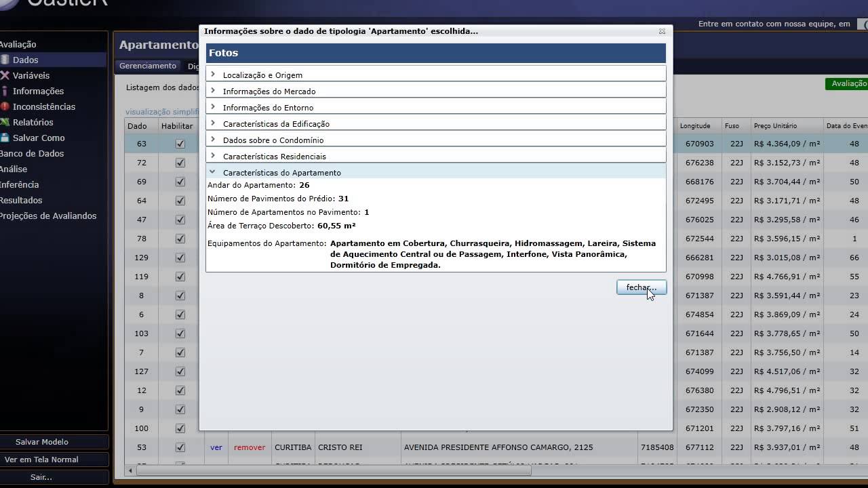The height and width of the screenshot is (488, 868).
Task: Expand the Informações do Mercado section
Action: click(436, 91)
